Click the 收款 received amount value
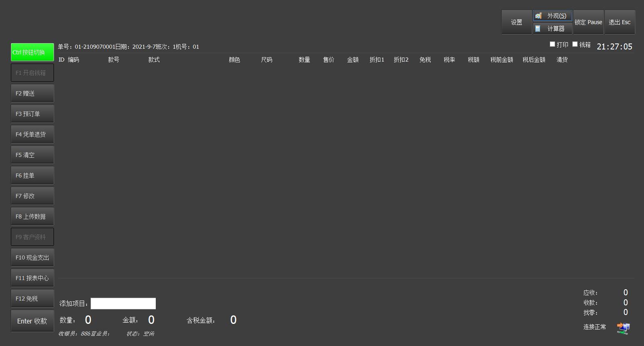 click(x=625, y=303)
